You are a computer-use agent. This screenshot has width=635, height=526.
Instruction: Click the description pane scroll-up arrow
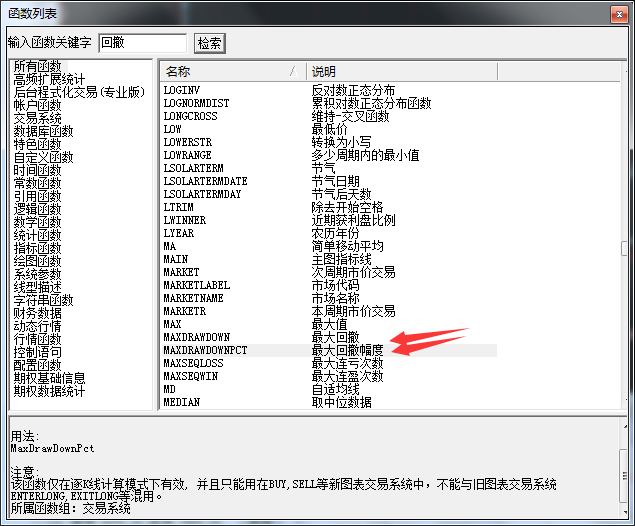(x=624, y=426)
